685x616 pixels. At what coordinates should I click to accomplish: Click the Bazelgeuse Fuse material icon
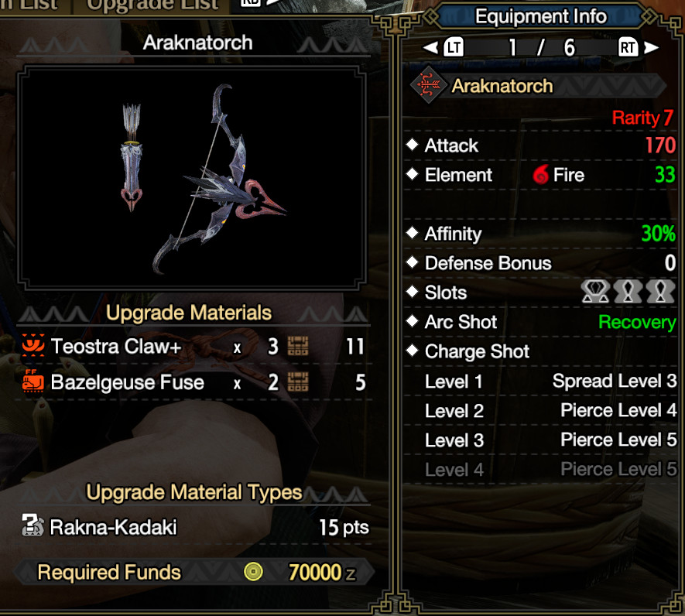pos(33,381)
